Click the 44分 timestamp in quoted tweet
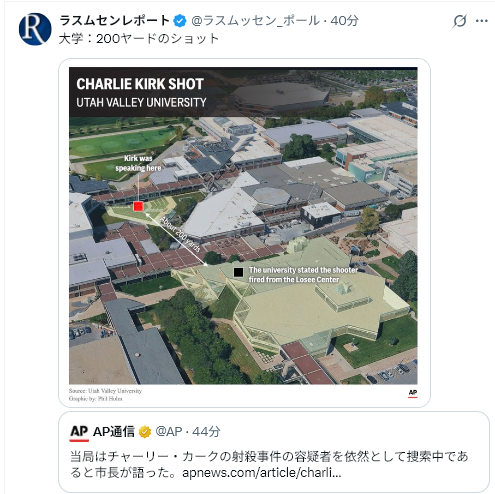The width and height of the screenshot is (495, 494). (x=206, y=432)
